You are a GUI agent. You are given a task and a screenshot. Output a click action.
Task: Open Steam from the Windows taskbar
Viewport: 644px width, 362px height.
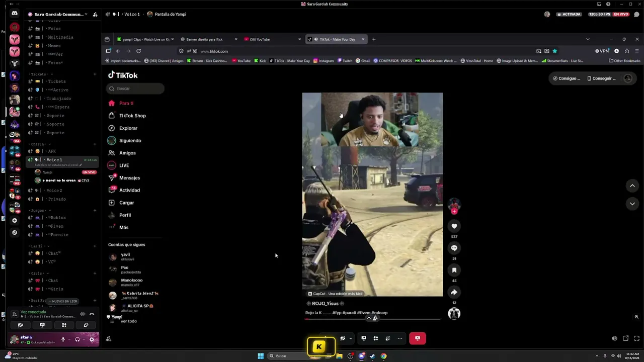tap(372, 356)
